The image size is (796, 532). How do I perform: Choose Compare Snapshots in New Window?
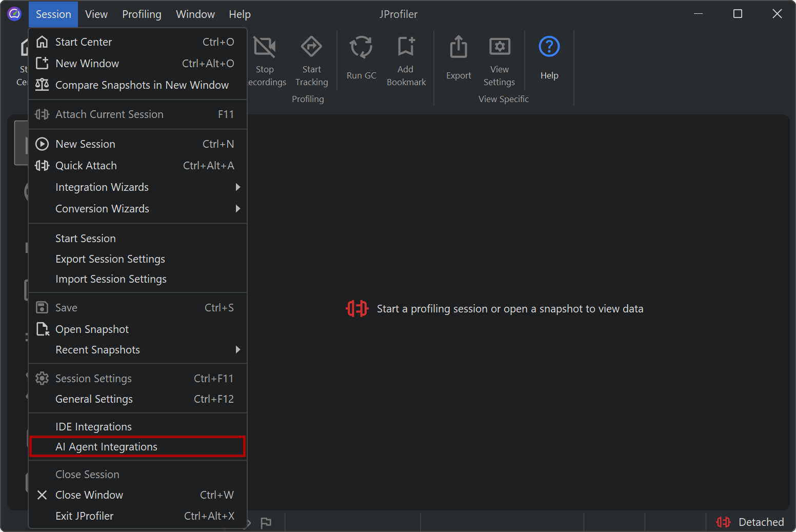click(x=142, y=85)
